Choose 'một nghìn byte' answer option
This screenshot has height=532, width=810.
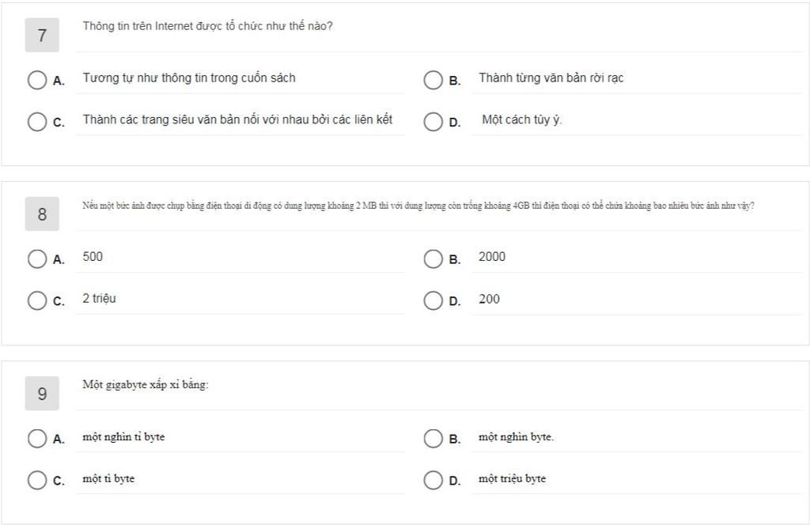pyautogui.click(x=433, y=439)
